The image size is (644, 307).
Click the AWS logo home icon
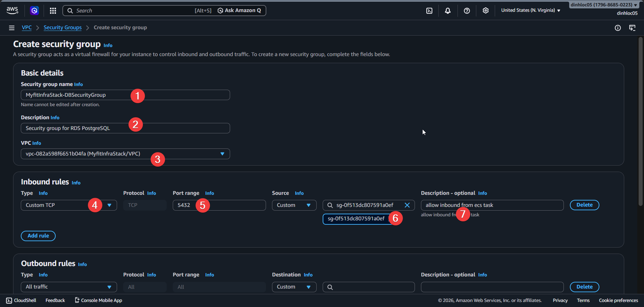12,10
